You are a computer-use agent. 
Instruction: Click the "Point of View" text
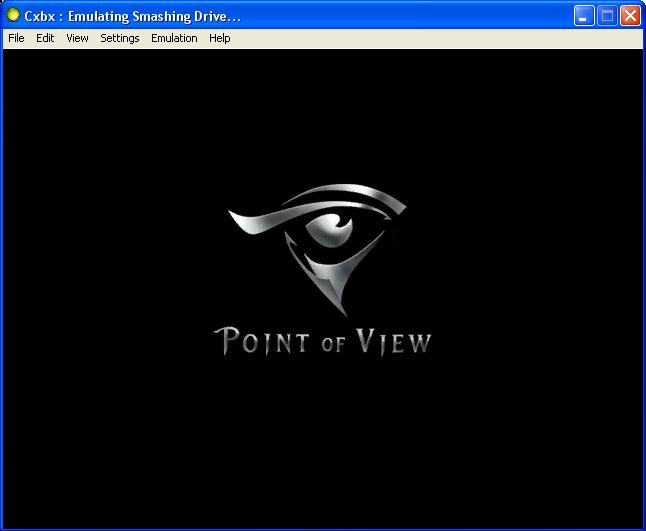click(323, 341)
